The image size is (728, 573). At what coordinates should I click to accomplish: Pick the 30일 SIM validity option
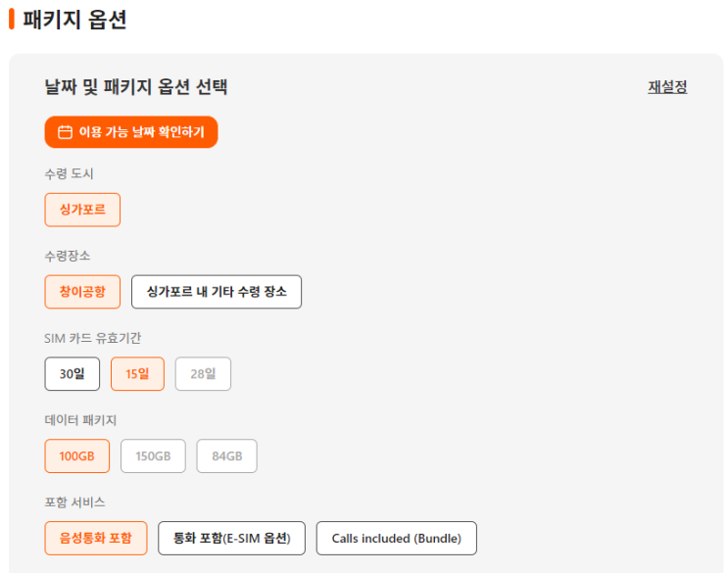pyautogui.click(x=73, y=374)
